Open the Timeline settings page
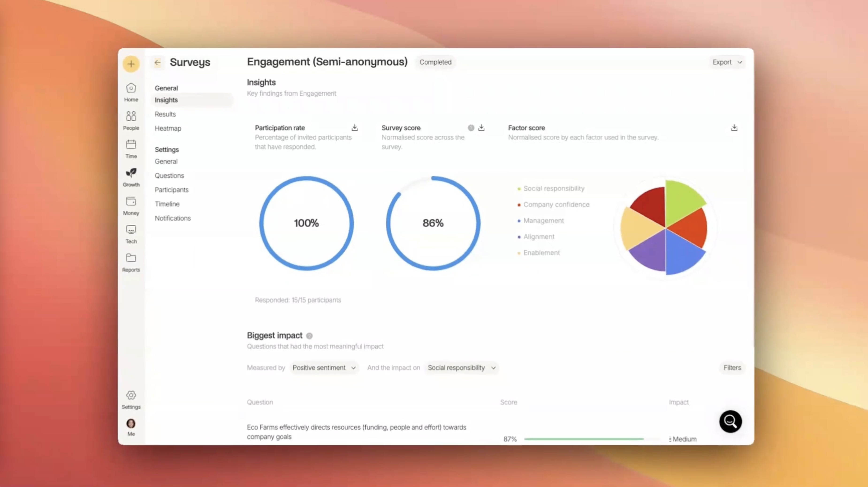The width and height of the screenshot is (868, 487). pyautogui.click(x=167, y=204)
